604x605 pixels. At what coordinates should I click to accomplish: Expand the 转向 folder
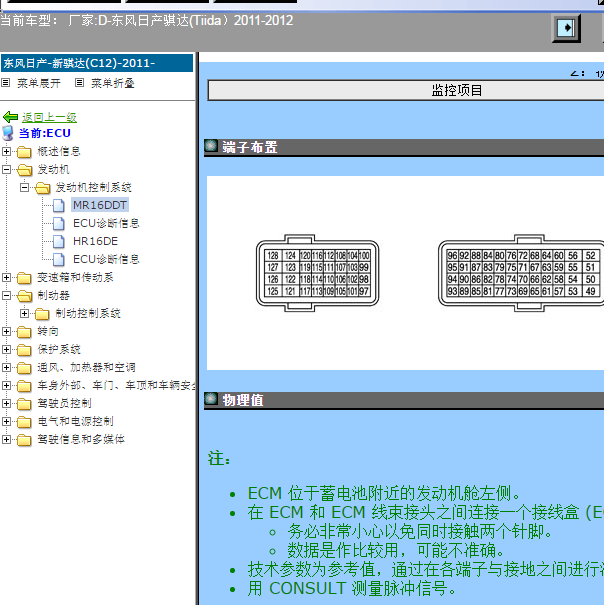(6, 331)
